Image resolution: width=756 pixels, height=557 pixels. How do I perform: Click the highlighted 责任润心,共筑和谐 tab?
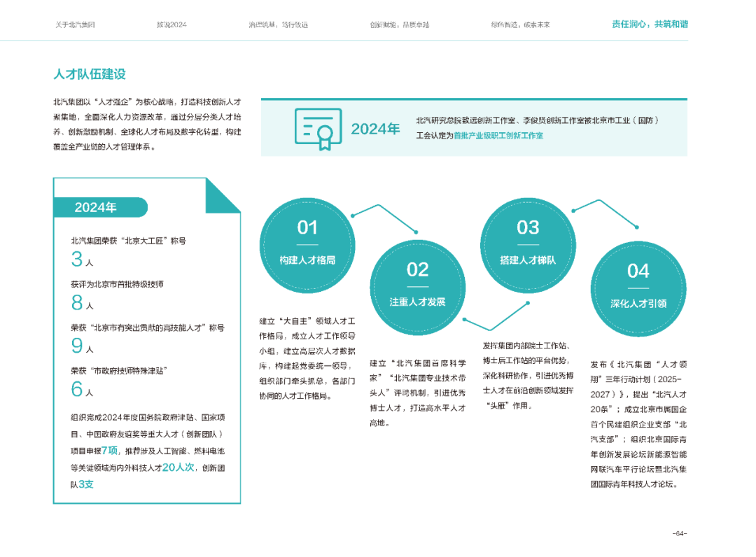coord(650,24)
